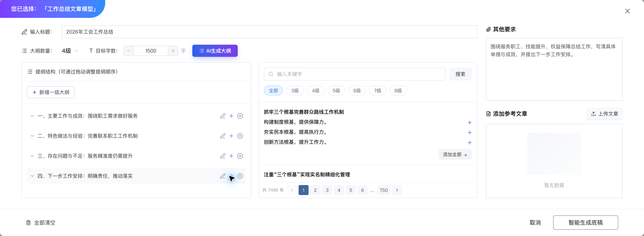Filter templates by 8级
This screenshot has width=644, height=236.
pyautogui.click(x=398, y=90)
